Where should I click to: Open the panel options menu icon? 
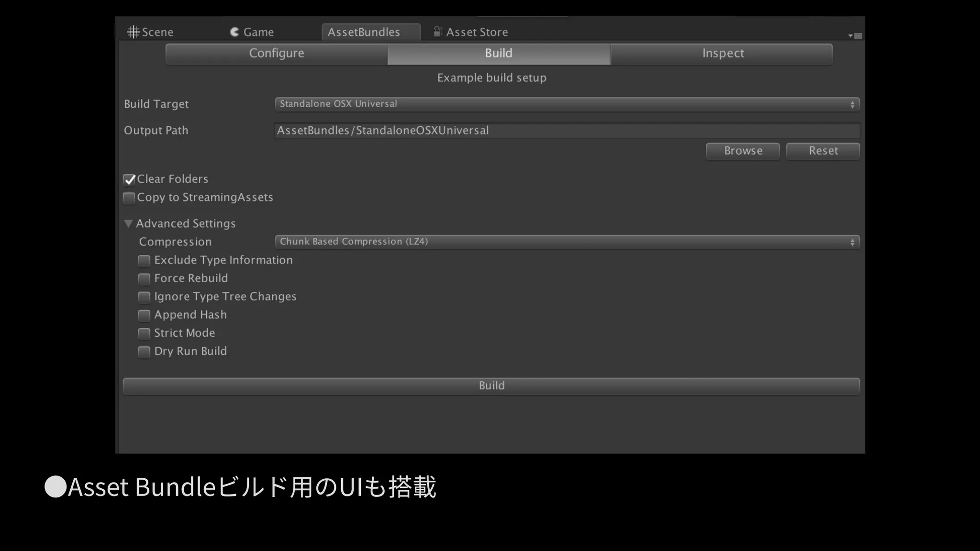point(855,36)
